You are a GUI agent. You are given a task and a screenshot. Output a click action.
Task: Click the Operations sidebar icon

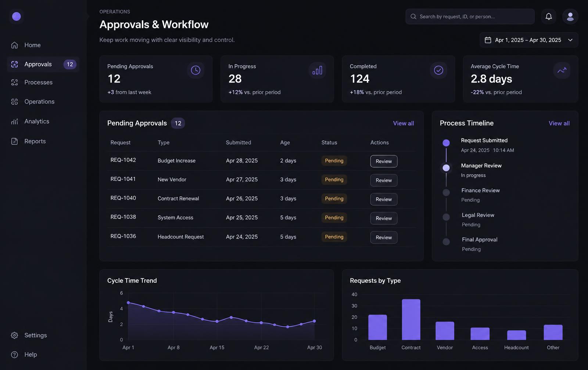point(14,102)
